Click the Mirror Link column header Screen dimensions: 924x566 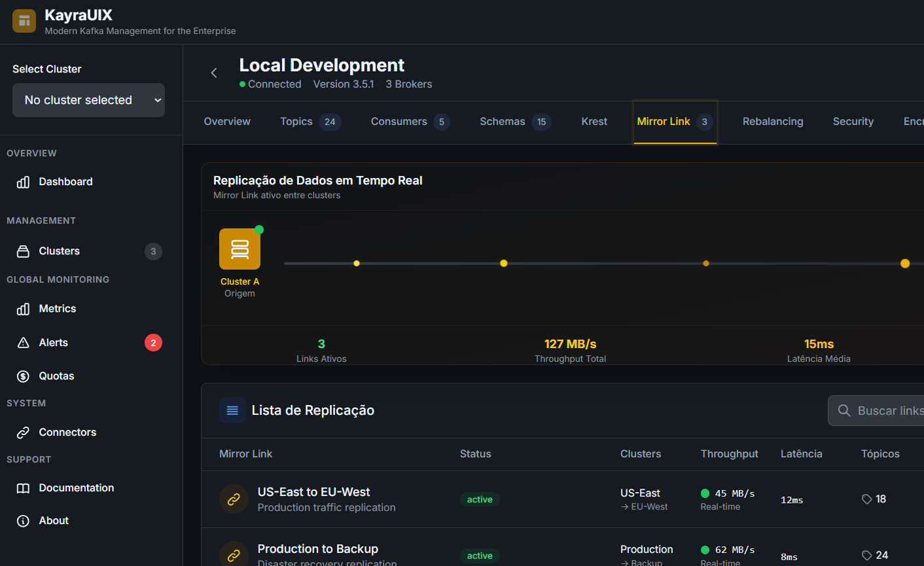click(245, 454)
